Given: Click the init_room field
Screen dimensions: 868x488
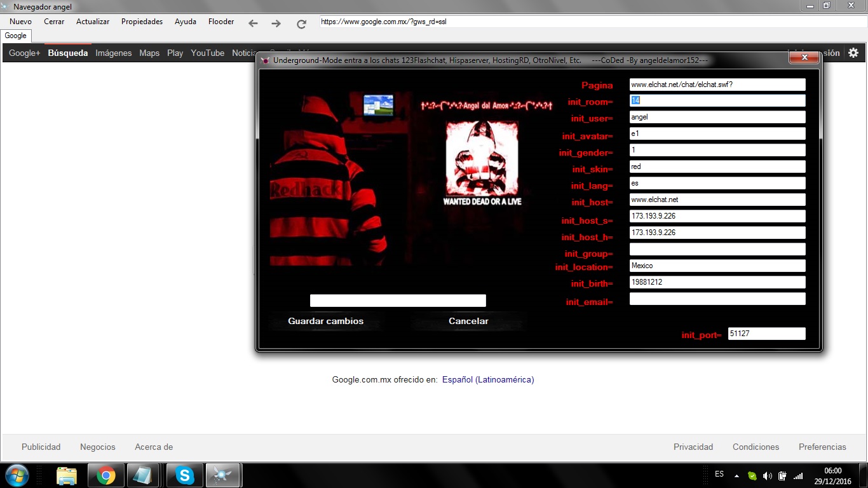Looking at the screenshot, I should pos(717,100).
